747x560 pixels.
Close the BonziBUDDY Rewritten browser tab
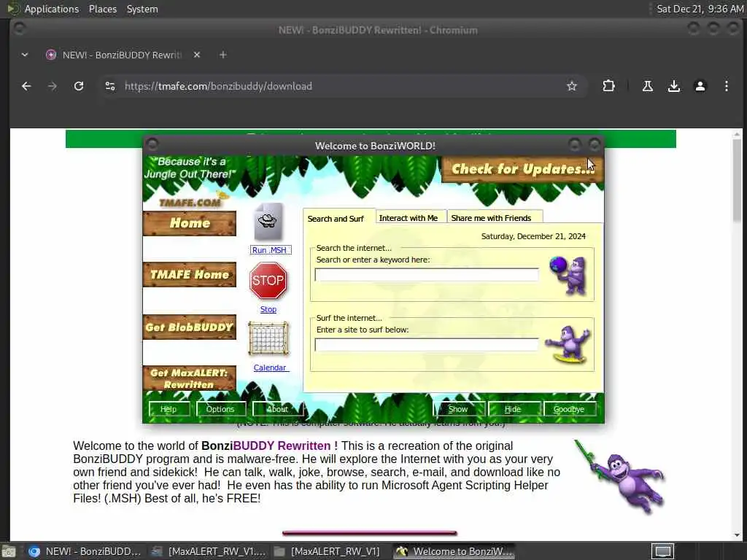pyautogui.click(x=197, y=55)
